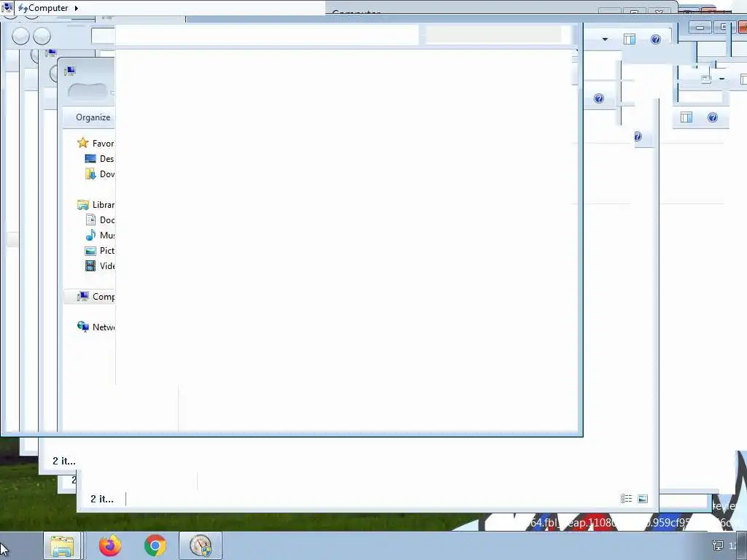Switch to the details view icon in the status bar
The width and height of the screenshot is (747, 560).
(626, 499)
